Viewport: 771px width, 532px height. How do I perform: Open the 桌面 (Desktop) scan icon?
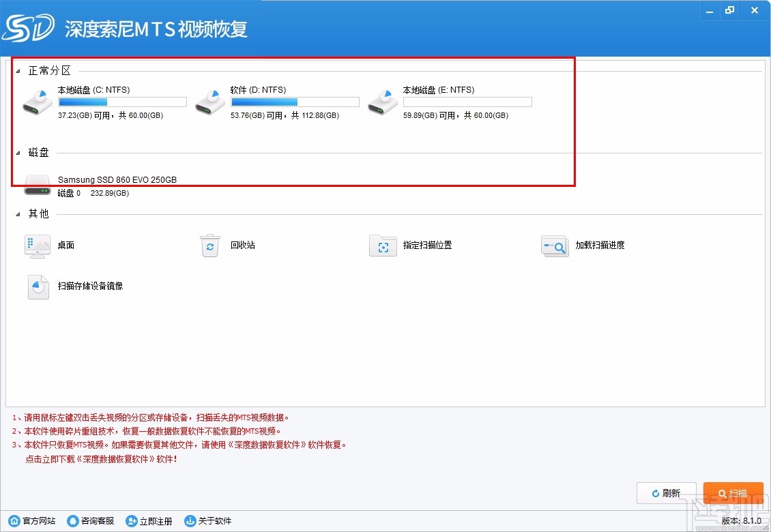pyautogui.click(x=38, y=246)
